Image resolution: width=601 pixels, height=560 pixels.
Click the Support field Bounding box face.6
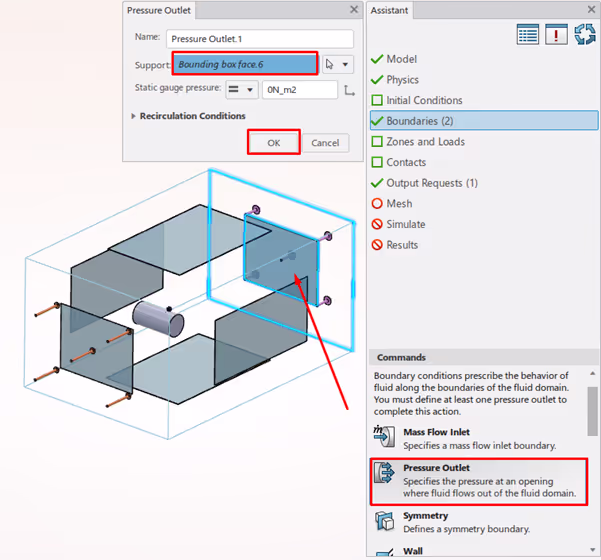click(x=245, y=64)
